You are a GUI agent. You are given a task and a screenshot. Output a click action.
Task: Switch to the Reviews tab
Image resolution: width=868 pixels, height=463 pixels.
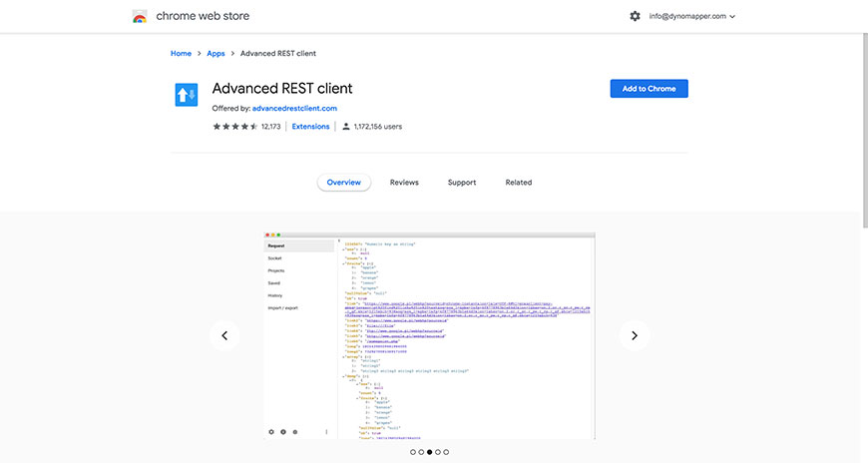click(404, 183)
